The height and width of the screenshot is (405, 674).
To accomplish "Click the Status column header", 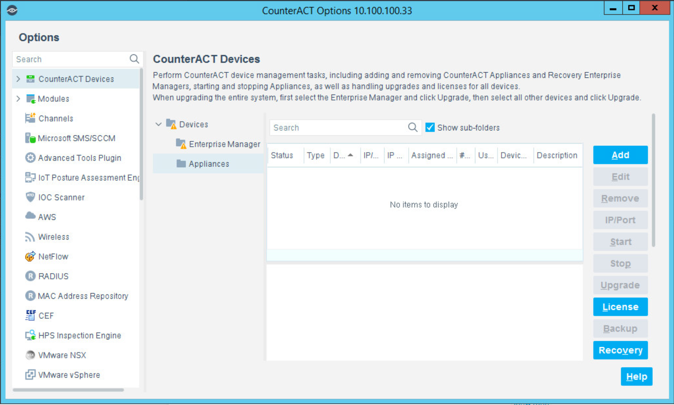I will click(285, 155).
